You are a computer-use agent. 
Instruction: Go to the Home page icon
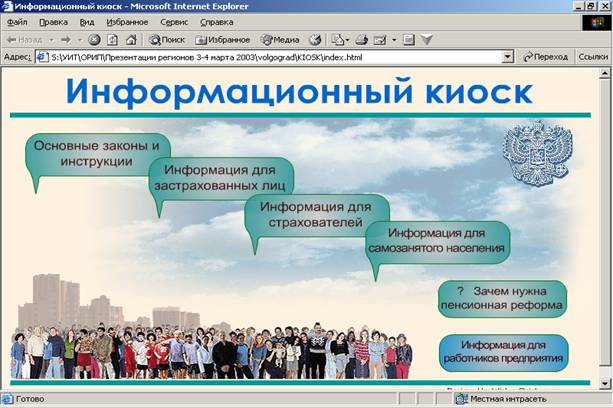(x=129, y=40)
